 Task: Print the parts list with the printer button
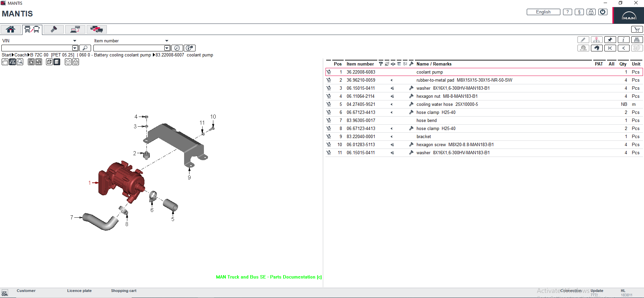pyautogui.click(x=637, y=40)
